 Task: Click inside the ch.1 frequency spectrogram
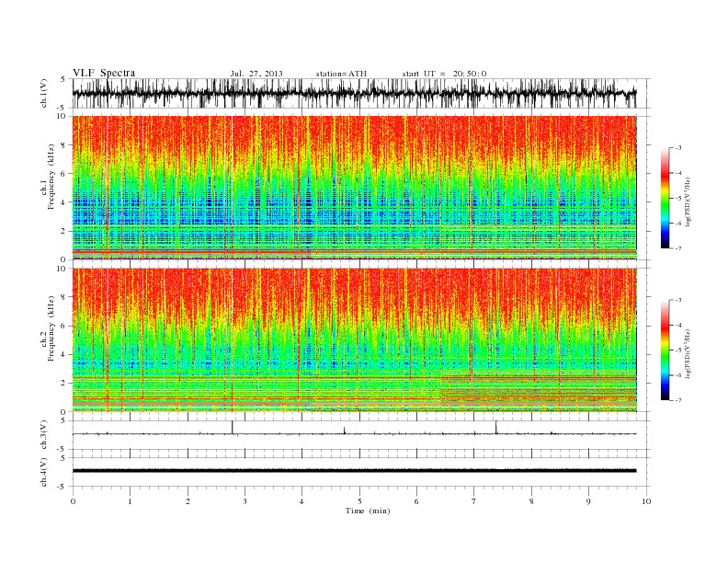click(x=354, y=188)
